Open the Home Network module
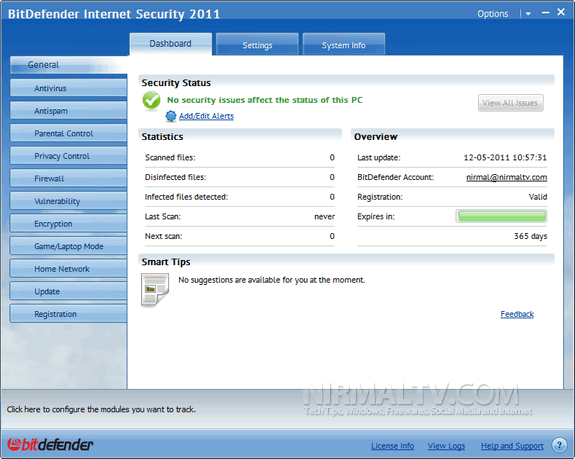Viewport: 575px width, 459px height. 68,269
